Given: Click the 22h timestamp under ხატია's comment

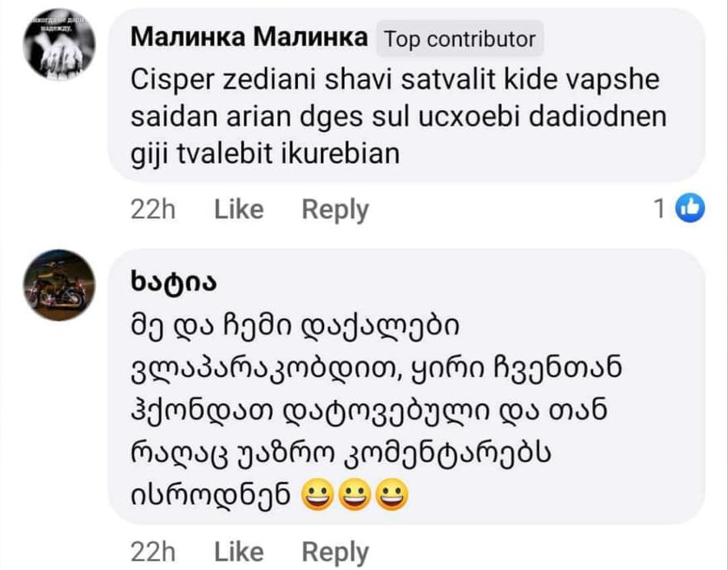Looking at the screenshot, I should (x=153, y=551).
